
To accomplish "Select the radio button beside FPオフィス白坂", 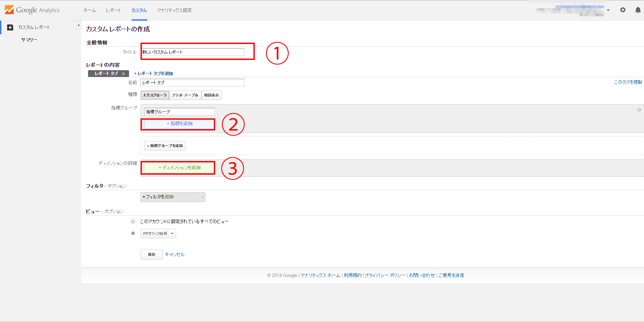I will click(133, 233).
